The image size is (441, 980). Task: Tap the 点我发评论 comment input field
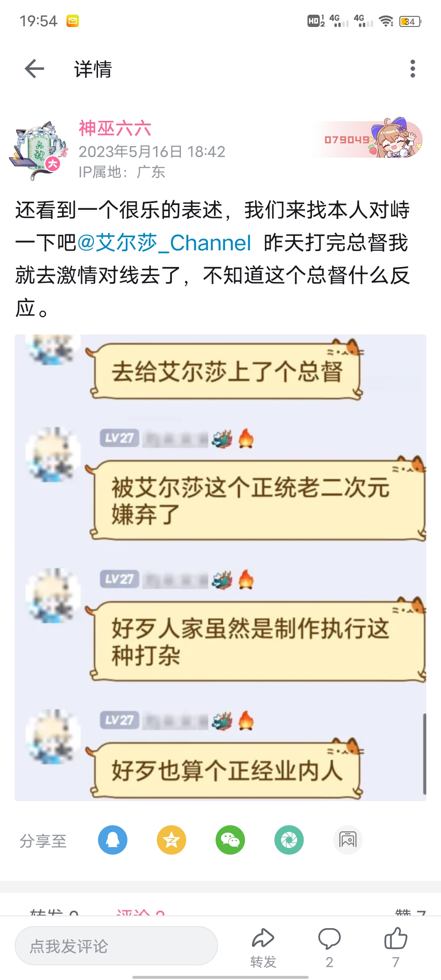116,946
